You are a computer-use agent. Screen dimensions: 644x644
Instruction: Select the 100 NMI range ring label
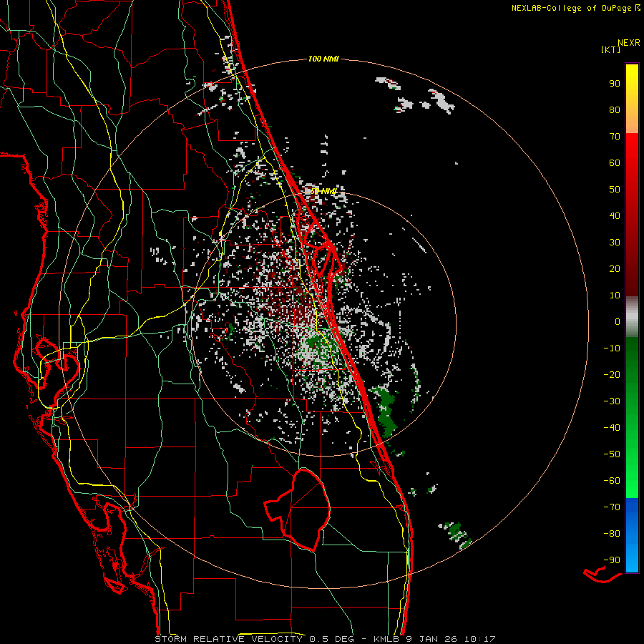pyautogui.click(x=323, y=59)
